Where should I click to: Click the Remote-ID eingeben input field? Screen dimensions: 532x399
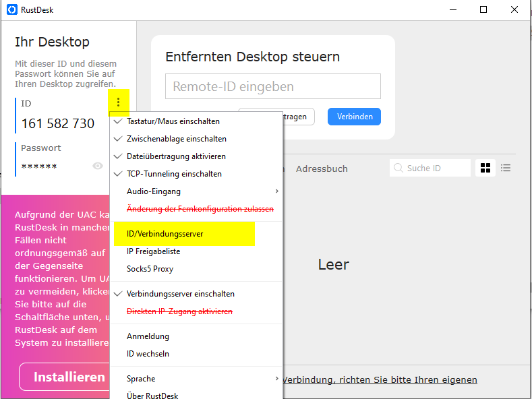point(272,87)
